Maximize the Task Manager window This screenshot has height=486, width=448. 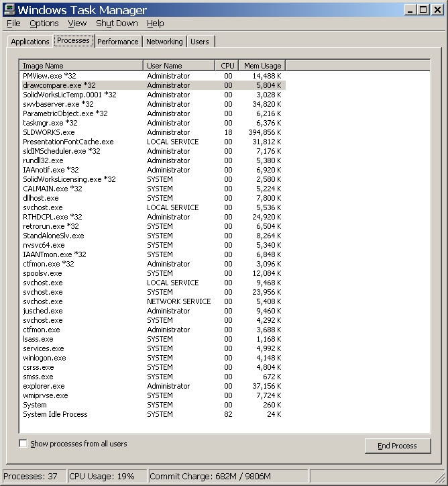point(423,10)
